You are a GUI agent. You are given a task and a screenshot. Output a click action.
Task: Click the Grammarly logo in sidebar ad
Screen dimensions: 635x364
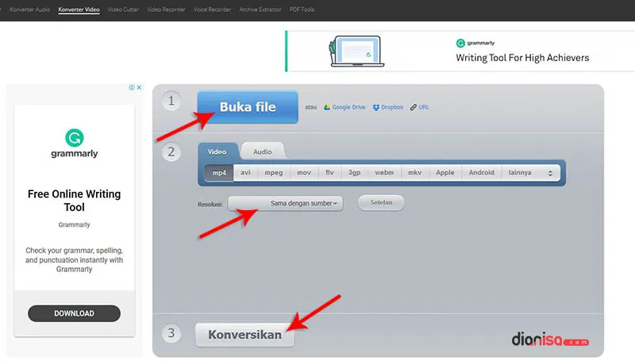click(x=75, y=144)
